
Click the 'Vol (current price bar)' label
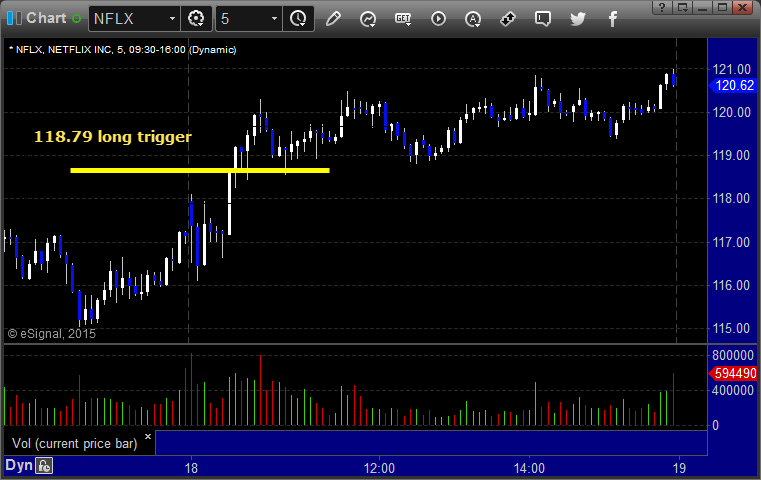[75, 444]
